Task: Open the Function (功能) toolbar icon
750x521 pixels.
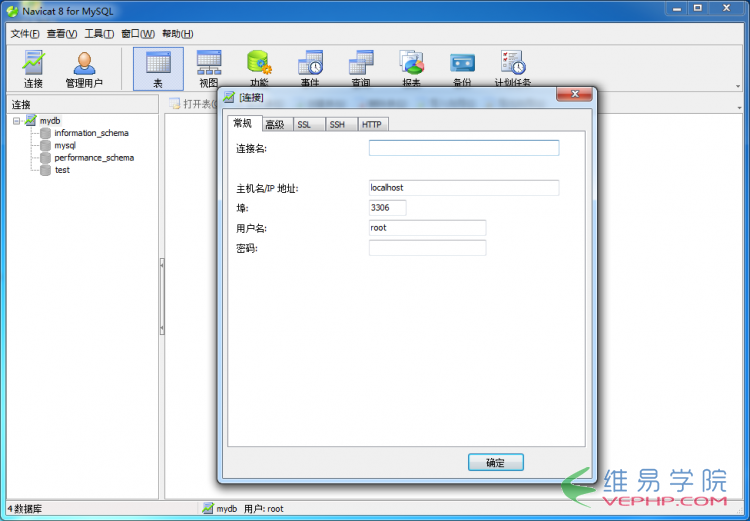Action: click(x=259, y=68)
